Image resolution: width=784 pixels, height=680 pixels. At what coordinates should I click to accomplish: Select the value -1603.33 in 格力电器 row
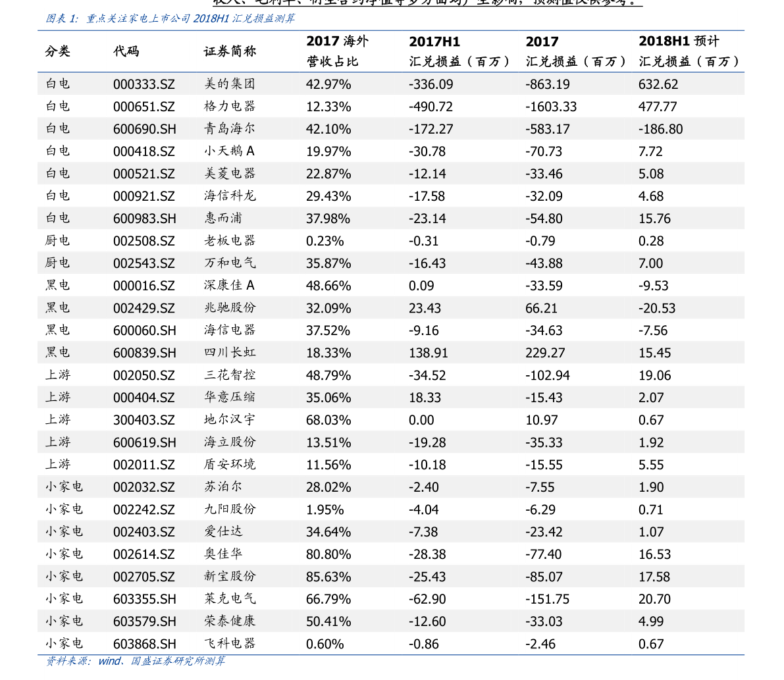pyautogui.click(x=551, y=107)
